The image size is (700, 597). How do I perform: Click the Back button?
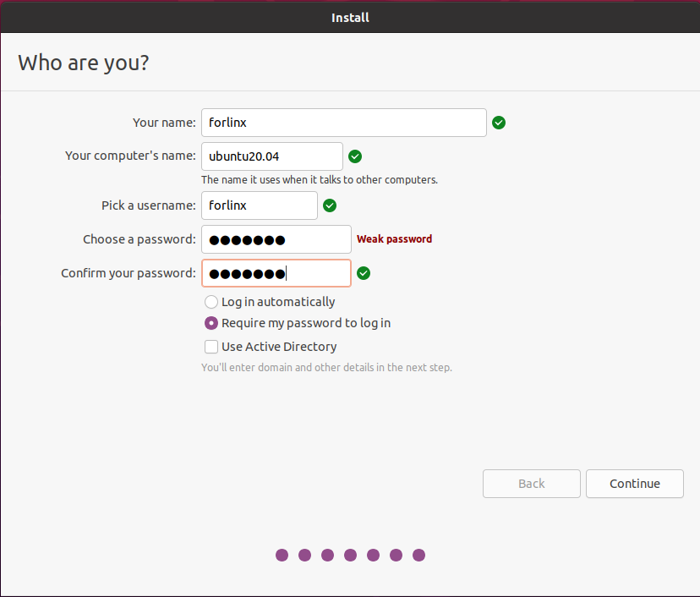click(532, 484)
